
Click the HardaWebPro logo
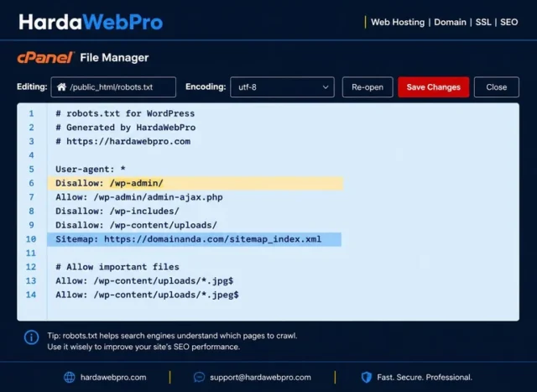[91, 23]
